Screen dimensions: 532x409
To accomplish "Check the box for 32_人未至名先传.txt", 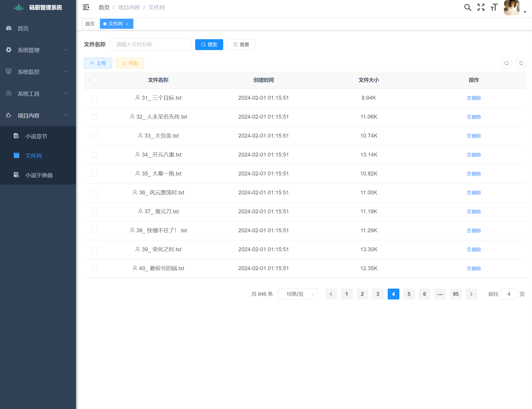I will (x=94, y=117).
